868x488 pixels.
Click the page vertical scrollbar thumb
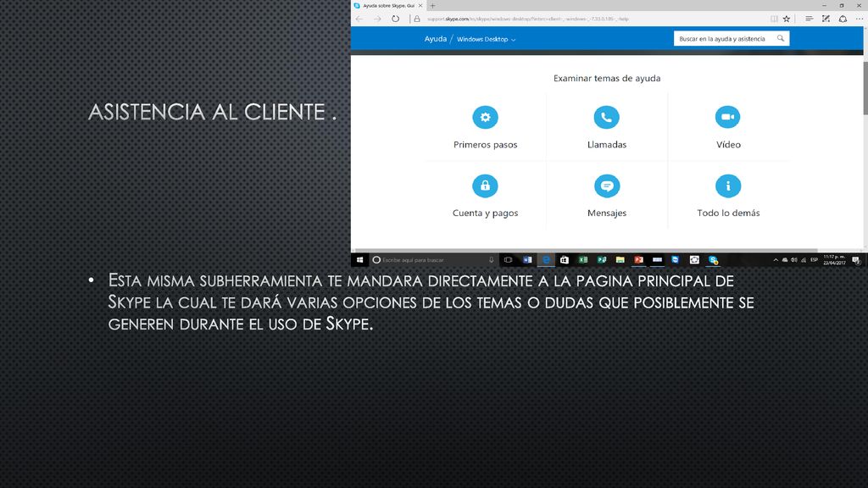point(865,88)
